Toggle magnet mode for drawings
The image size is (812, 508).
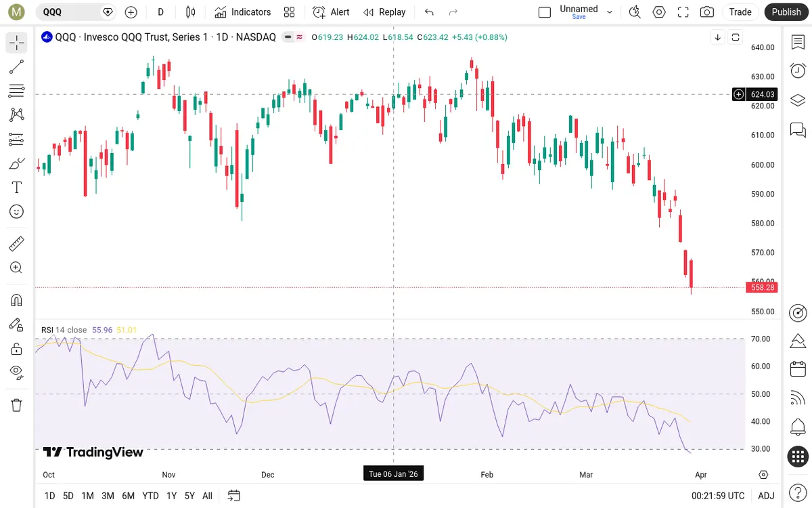pyautogui.click(x=17, y=300)
